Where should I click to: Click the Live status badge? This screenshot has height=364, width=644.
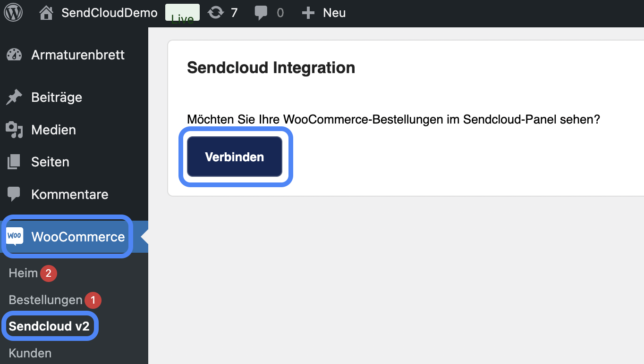(x=182, y=13)
